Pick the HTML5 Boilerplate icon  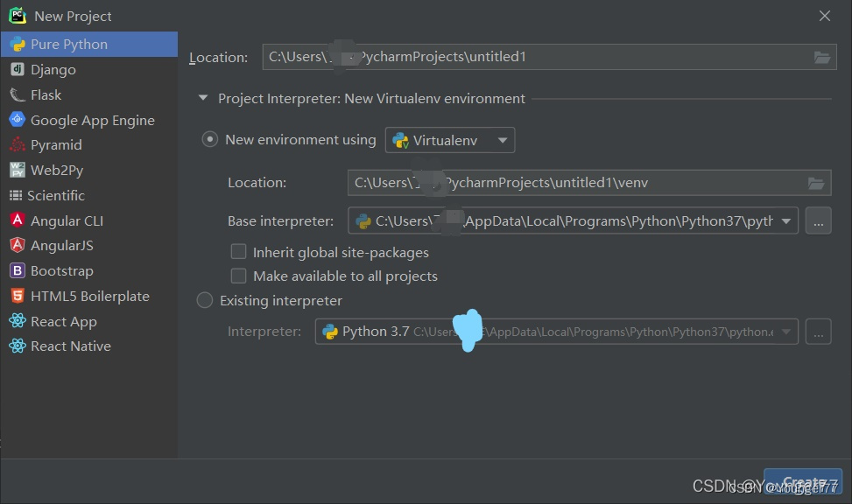click(x=18, y=296)
